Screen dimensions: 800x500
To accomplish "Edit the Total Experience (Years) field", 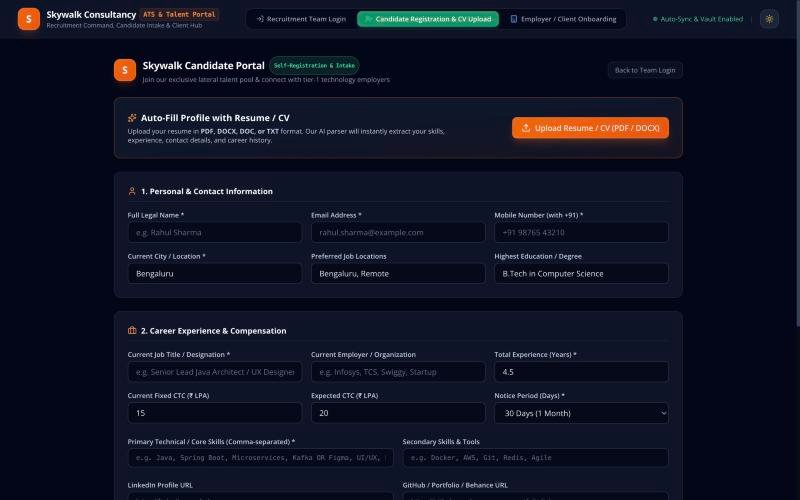I will pyautogui.click(x=581, y=372).
